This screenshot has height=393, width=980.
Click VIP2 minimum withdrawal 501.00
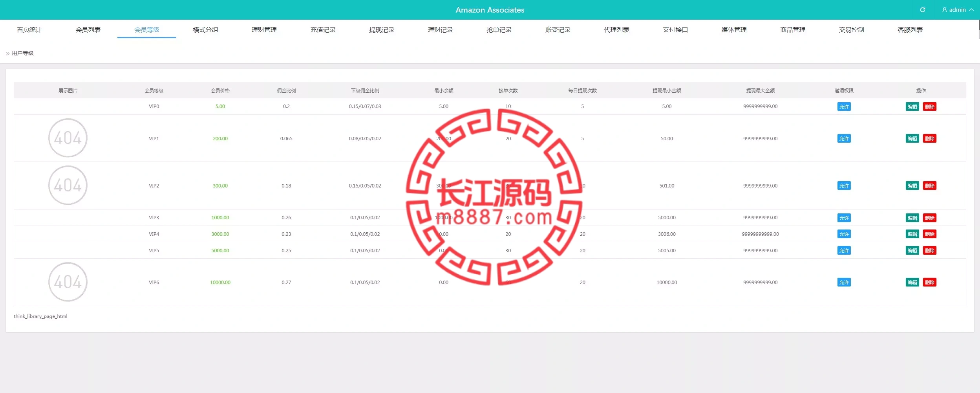tap(667, 185)
